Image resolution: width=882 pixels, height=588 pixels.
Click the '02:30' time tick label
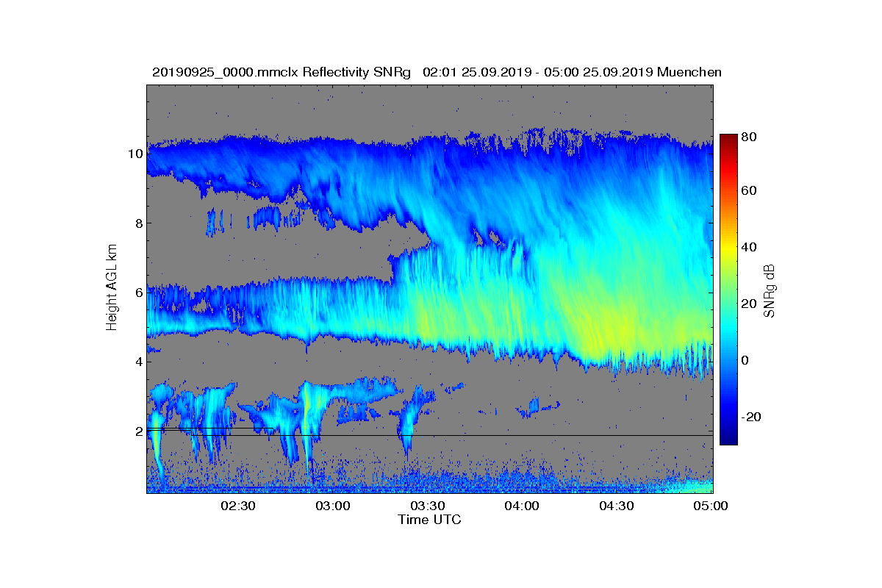pyautogui.click(x=237, y=506)
